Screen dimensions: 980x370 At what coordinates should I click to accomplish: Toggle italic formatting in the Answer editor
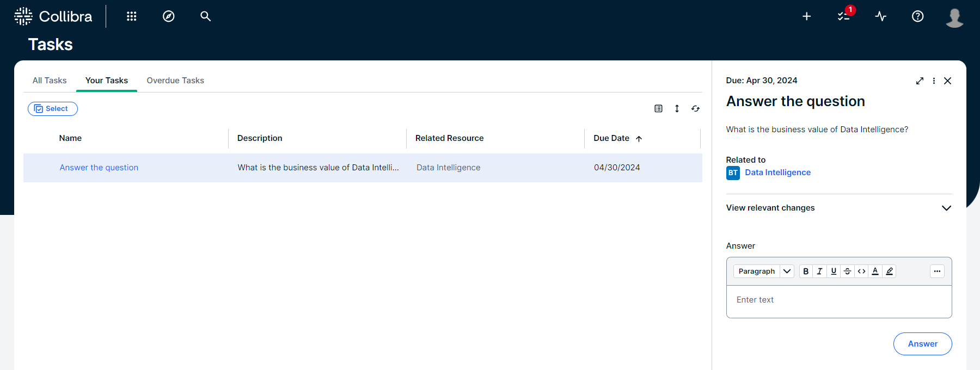(819, 271)
